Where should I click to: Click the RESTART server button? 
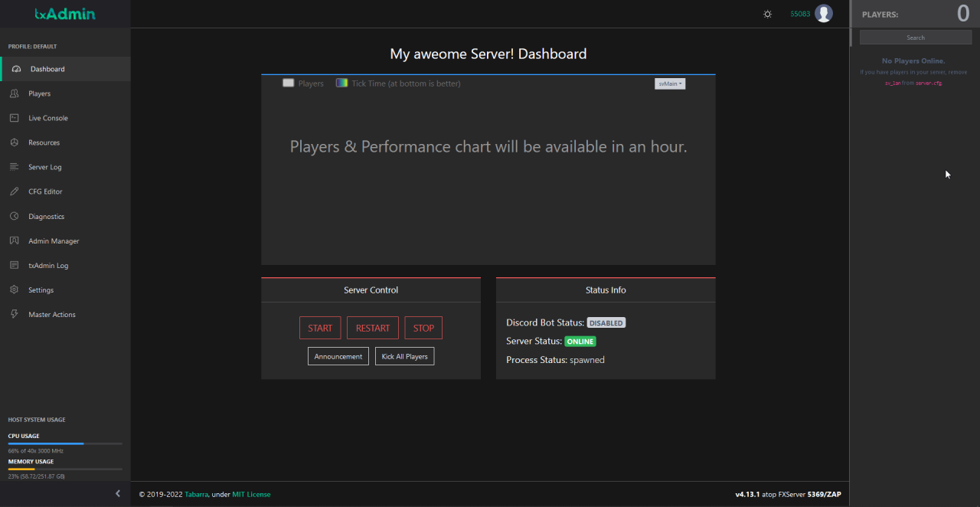(373, 328)
